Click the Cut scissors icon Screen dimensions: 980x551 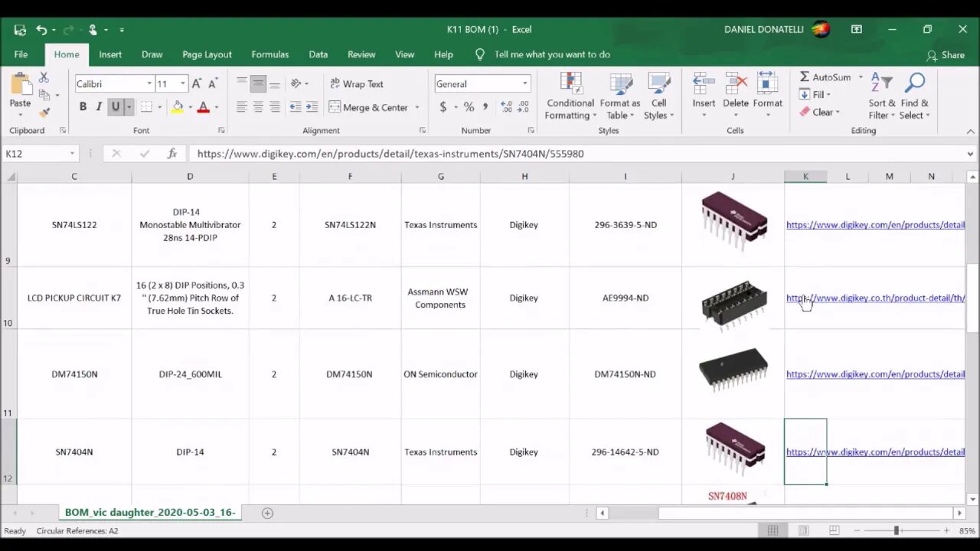(x=44, y=78)
